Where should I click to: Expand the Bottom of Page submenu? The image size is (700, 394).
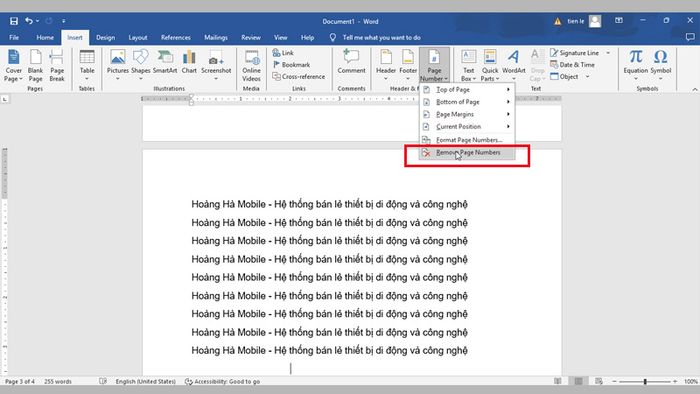(467, 102)
